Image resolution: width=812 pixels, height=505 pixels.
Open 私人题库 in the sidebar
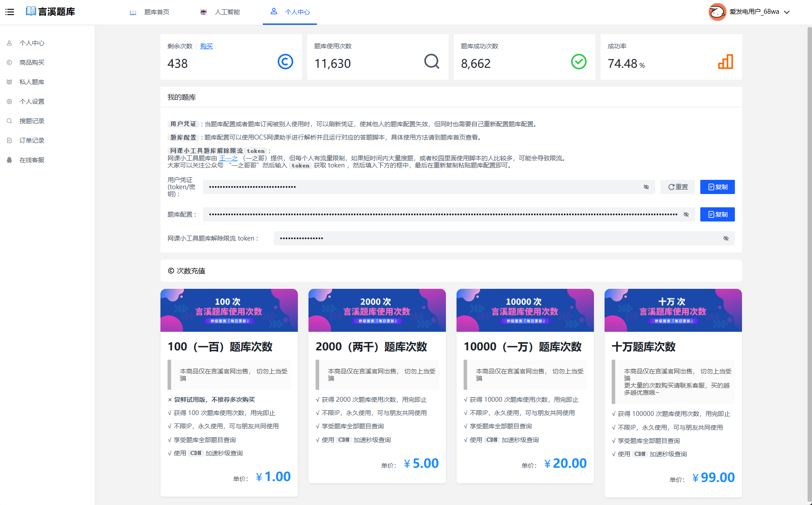[x=32, y=82]
